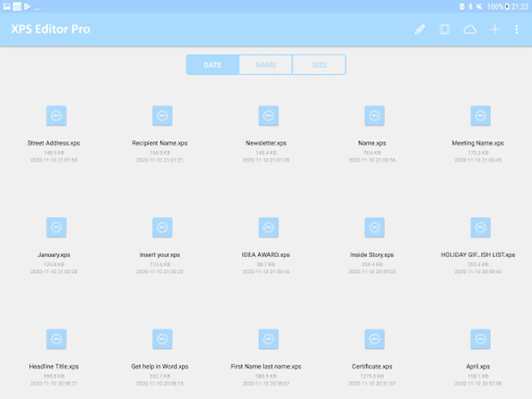Select the 'Insert your.xps' file name
Screen dimensions: 532x399
pyautogui.click(x=160, y=255)
